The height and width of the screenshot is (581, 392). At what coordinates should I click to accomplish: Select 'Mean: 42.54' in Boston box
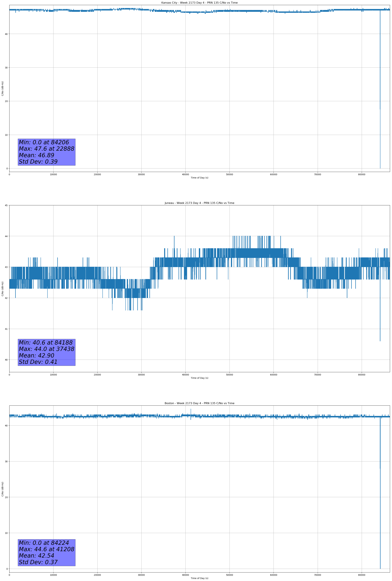[x=36, y=555]
